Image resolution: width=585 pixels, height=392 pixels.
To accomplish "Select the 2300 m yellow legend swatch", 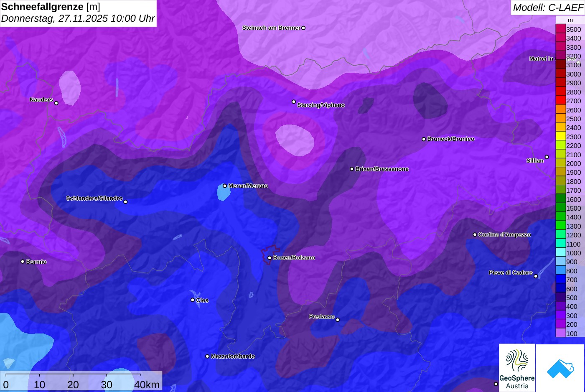I will point(561,136).
